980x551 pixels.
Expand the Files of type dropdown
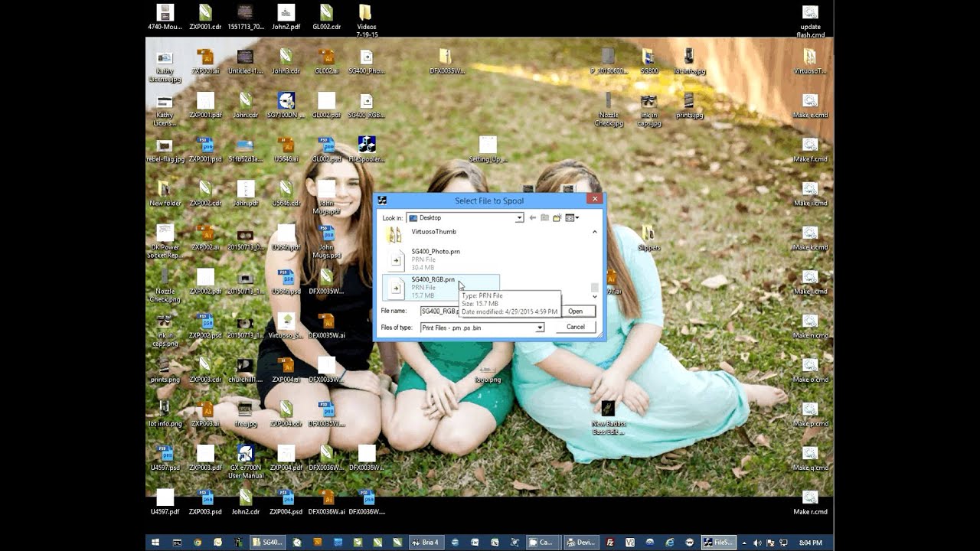pyautogui.click(x=540, y=328)
